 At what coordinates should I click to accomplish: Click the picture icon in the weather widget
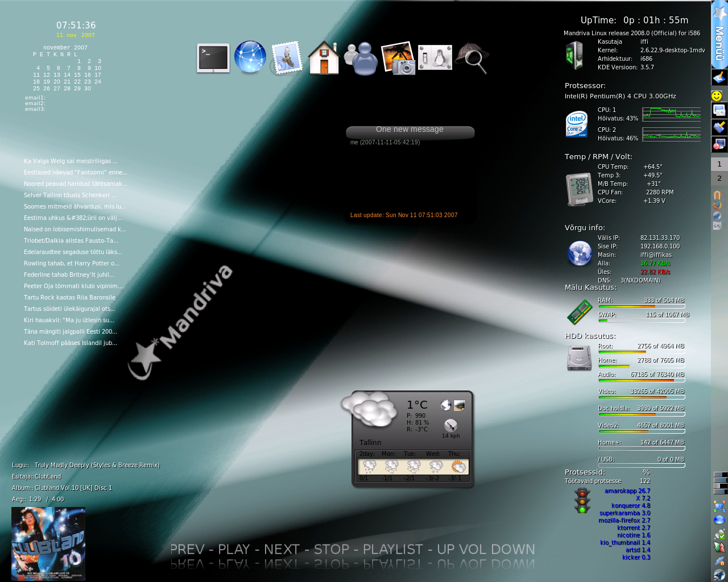pos(460,405)
